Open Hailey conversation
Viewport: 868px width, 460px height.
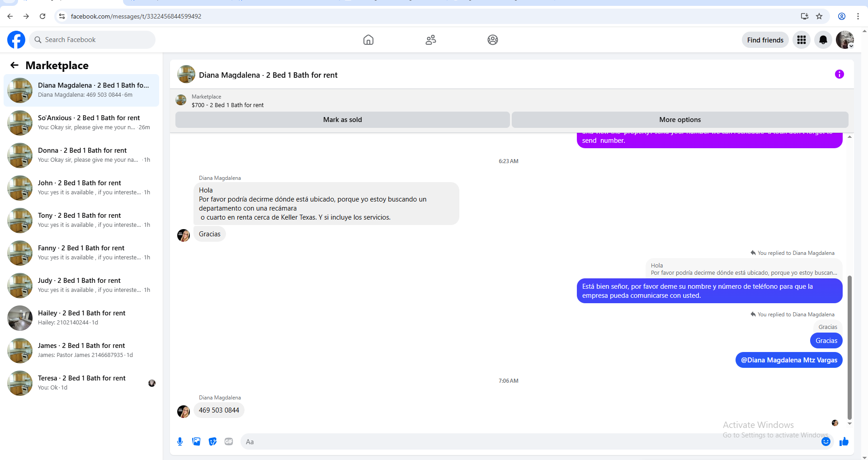pos(81,318)
